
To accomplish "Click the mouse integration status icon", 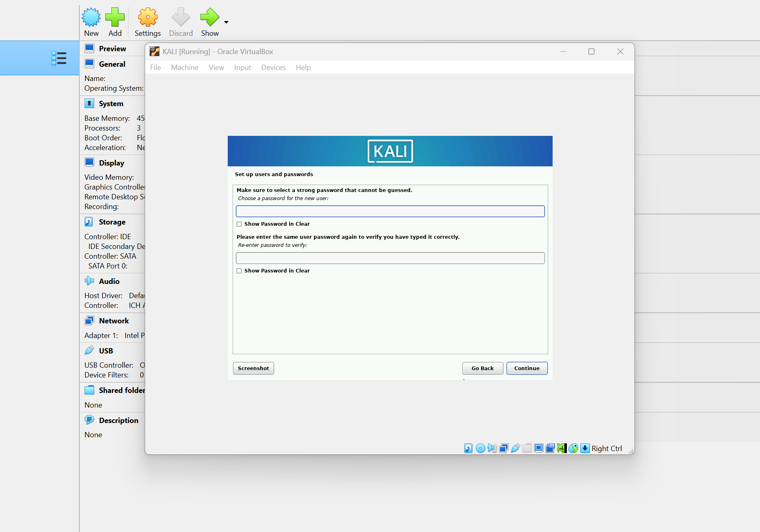I will coord(573,448).
